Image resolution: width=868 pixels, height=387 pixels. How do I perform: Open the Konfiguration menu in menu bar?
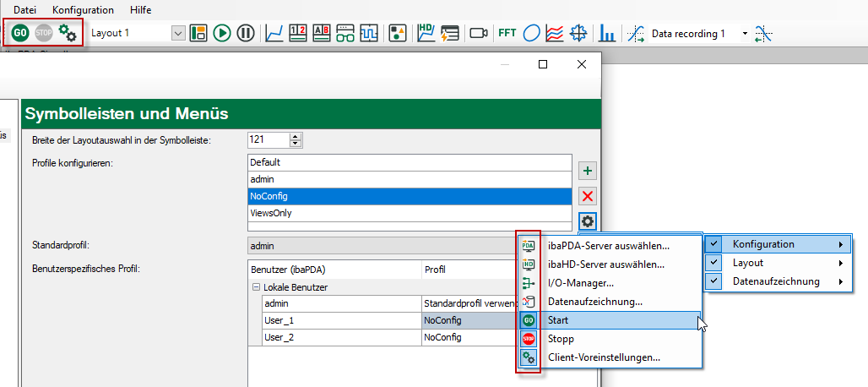[83, 9]
